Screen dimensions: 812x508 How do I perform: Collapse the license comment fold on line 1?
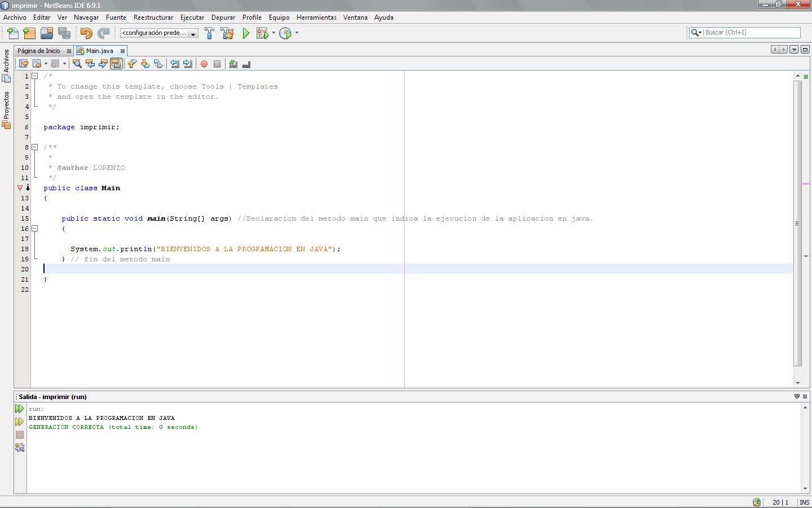click(34, 76)
